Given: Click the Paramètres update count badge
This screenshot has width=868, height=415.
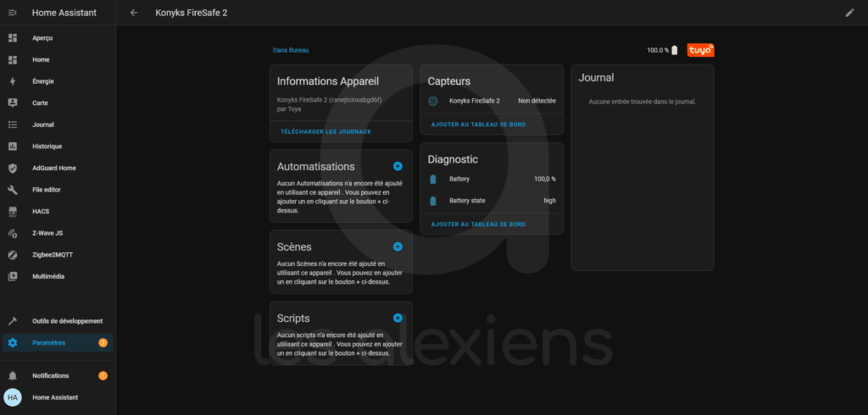Looking at the screenshot, I should [x=103, y=342].
